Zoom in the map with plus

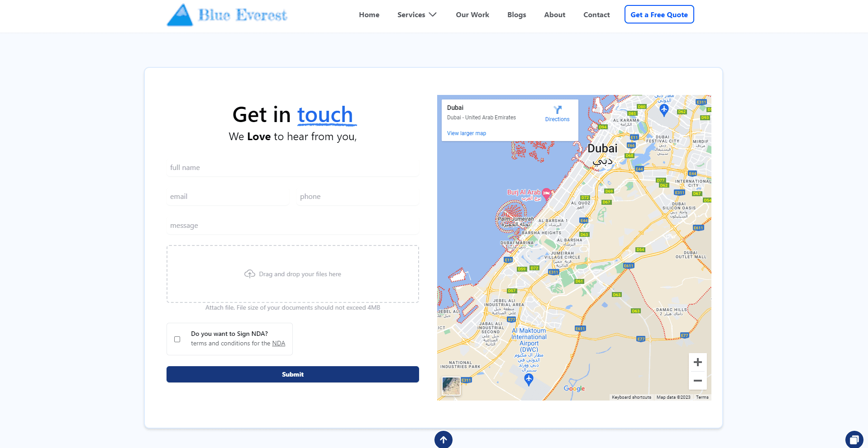coord(698,362)
